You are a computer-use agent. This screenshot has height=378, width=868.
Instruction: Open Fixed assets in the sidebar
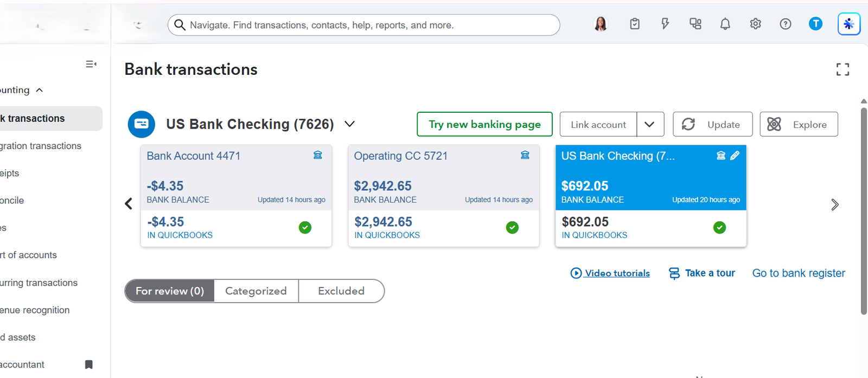[x=18, y=337]
